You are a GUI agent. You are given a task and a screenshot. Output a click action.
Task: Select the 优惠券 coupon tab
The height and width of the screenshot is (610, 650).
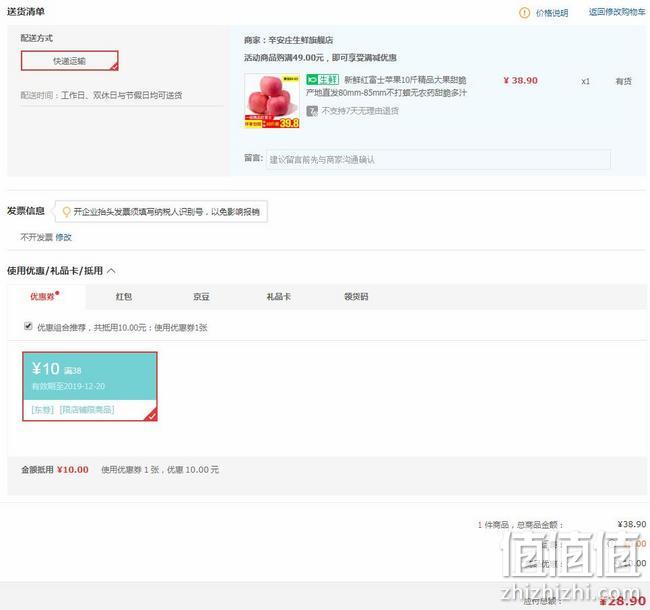43,297
